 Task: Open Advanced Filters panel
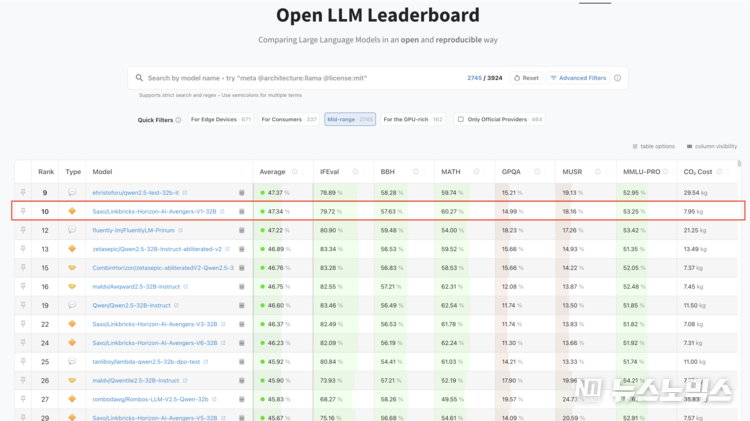pos(578,78)
